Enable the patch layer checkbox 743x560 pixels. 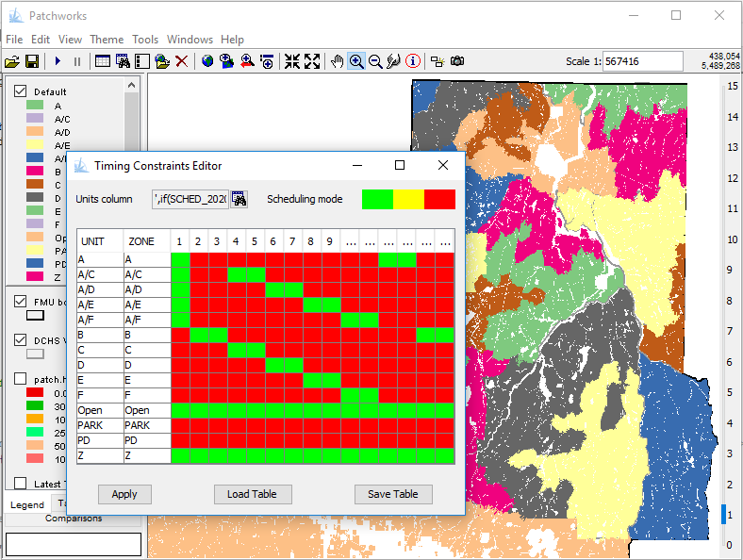(20, 378)
